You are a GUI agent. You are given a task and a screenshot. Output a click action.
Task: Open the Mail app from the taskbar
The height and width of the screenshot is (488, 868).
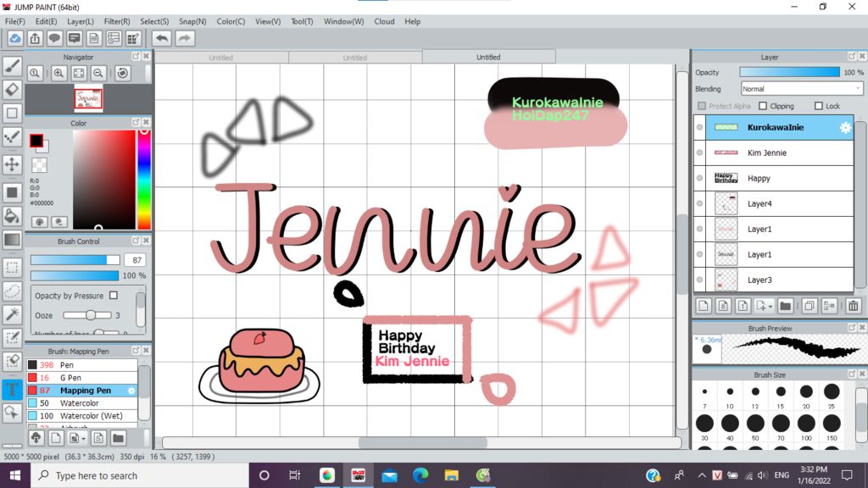click(x=389, y=475)
